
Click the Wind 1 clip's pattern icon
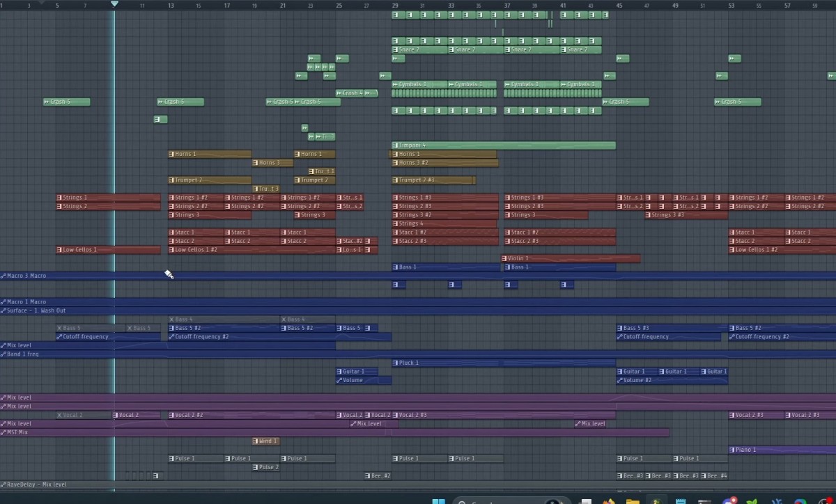pos(256,441)
